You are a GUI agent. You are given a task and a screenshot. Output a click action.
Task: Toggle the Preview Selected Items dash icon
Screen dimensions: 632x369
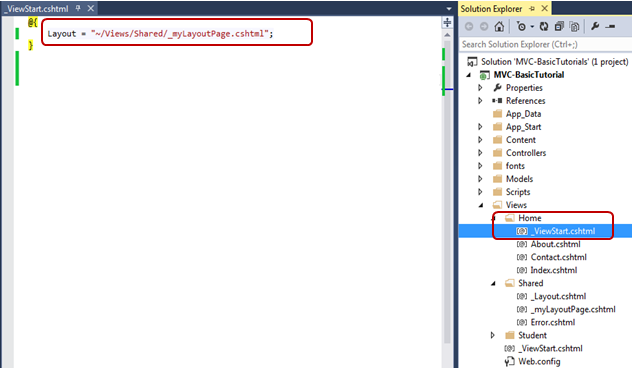(x=610, y=27)
